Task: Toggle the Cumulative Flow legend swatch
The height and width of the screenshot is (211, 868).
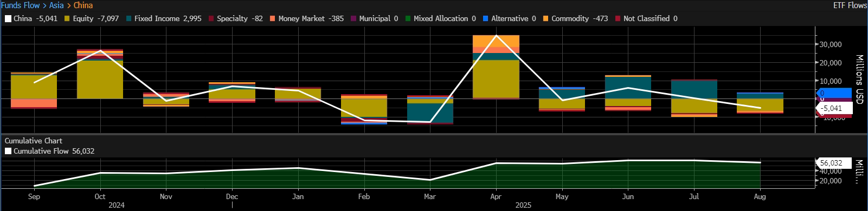Action: tap(8, 151)
